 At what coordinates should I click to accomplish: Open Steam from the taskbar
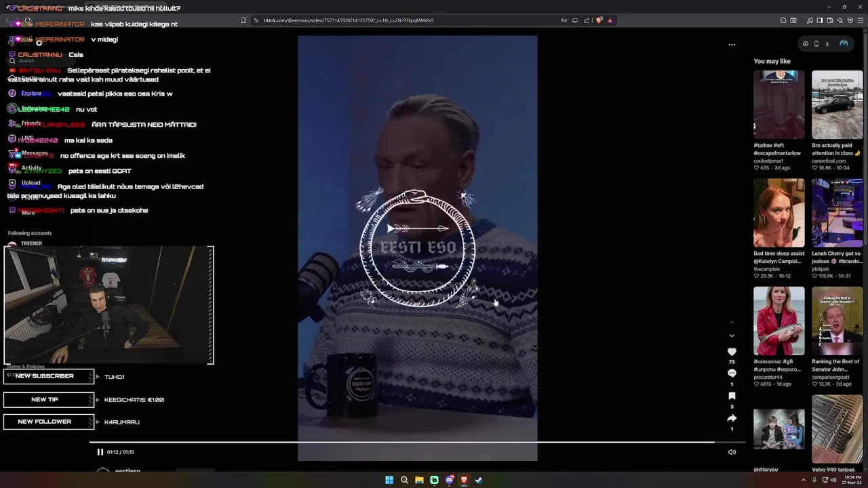[x=479, y=480]
